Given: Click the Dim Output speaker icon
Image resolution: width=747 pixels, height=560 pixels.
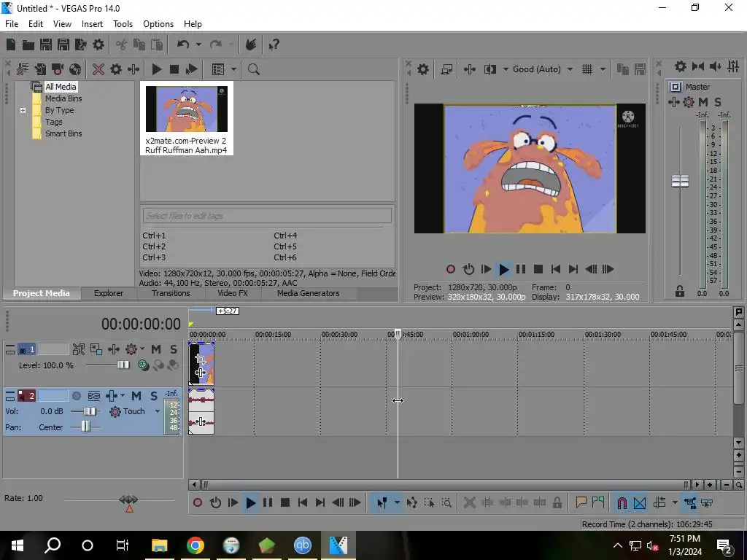Looking at the screenshot, I should 716,66.
